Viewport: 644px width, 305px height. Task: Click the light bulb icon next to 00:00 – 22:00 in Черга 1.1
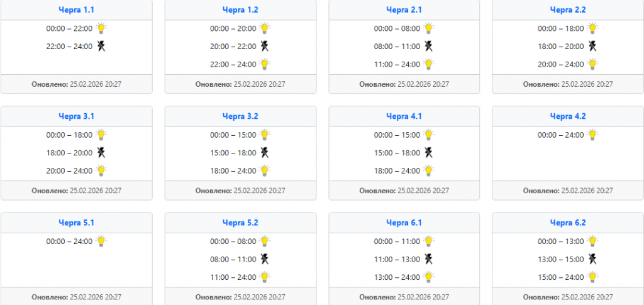click(x=101, y=28)
